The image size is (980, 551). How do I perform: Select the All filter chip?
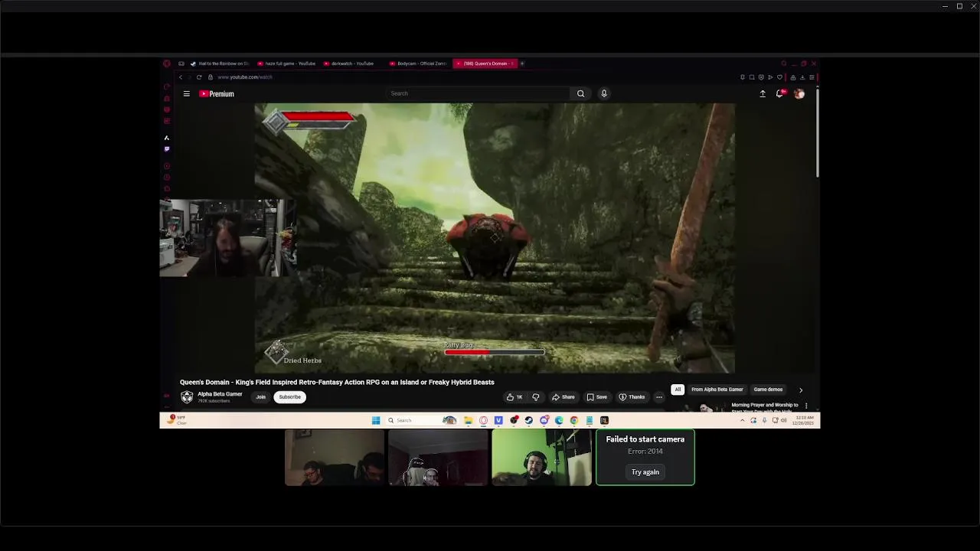678,390
